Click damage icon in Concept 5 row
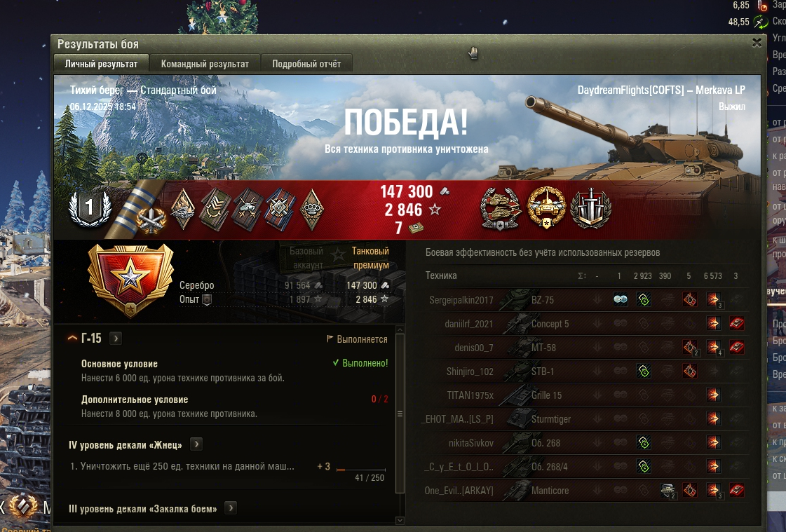Viewport: 786px width, 532px height. click(x=713, y=323)
